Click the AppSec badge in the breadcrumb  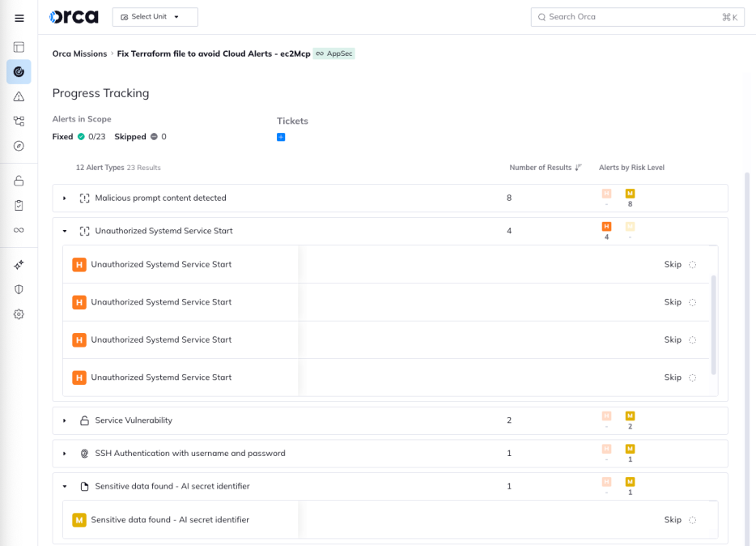coord(333,53)
